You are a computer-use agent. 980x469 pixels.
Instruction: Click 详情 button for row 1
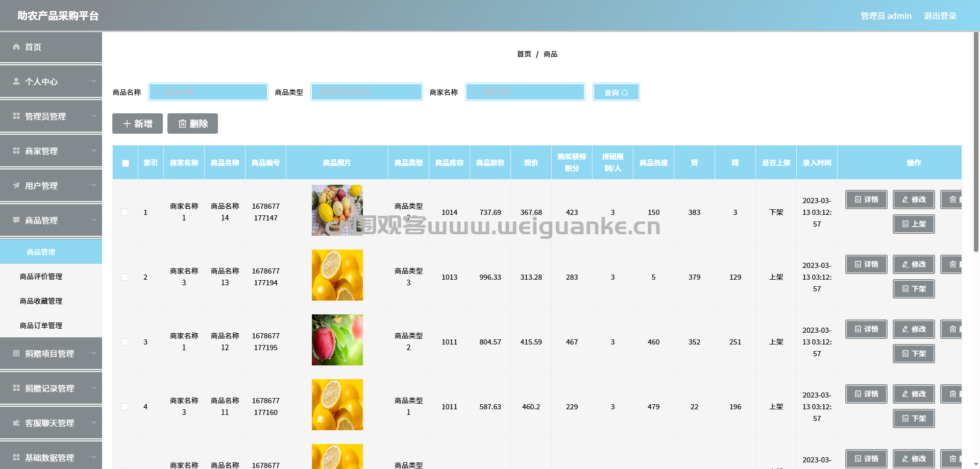point(866,200)
